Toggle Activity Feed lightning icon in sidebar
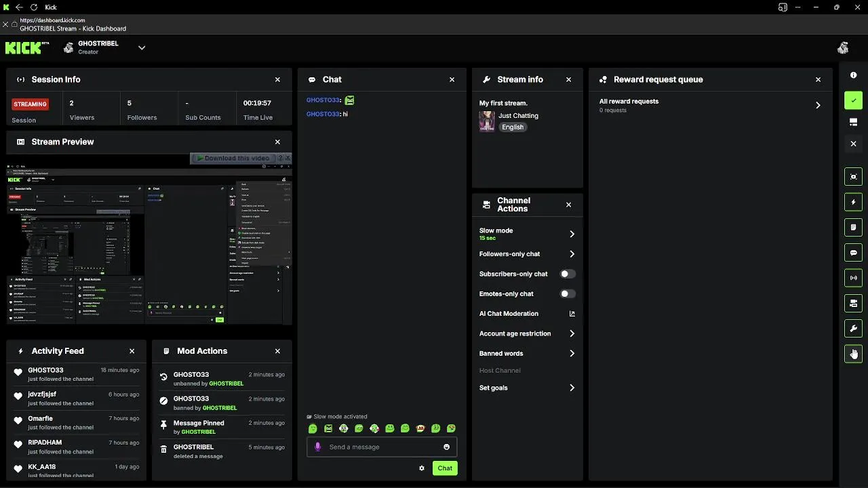Viewport: 868px width, 488px height. (x=853, y=202)
